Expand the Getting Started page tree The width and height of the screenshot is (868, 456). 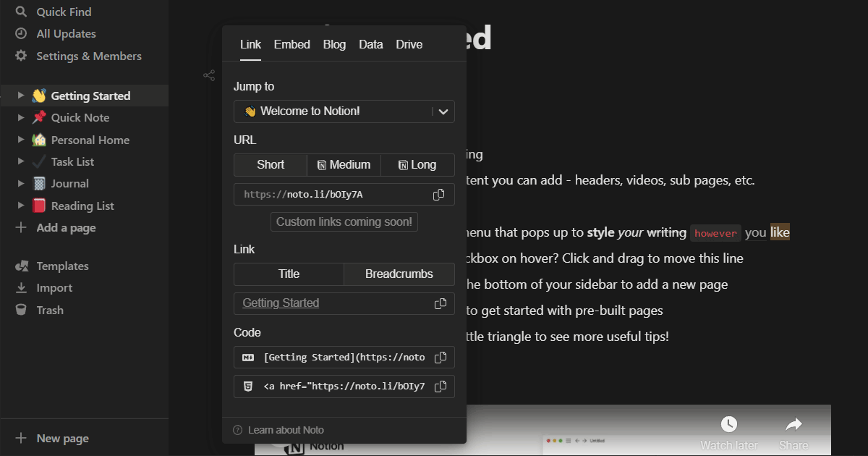21,96
